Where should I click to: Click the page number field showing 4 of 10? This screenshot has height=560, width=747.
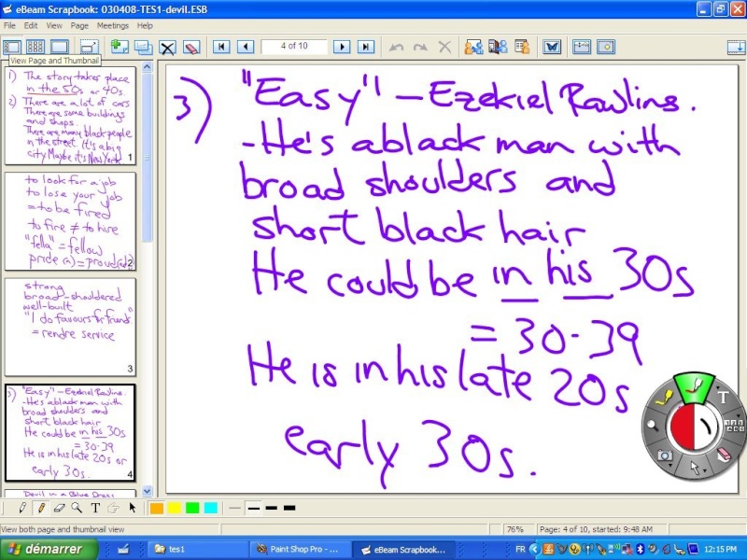[294, 46]
